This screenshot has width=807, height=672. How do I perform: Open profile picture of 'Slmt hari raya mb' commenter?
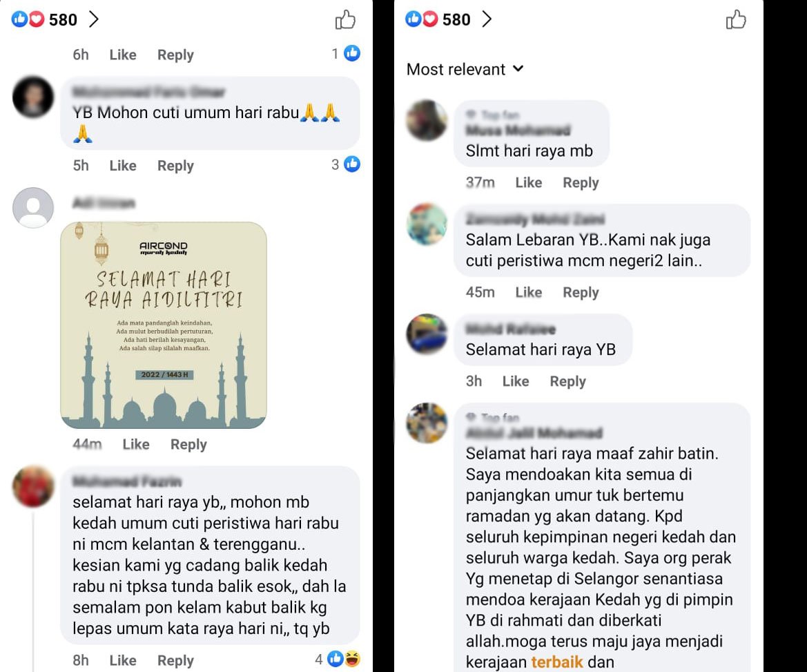[x=427, y=120]
